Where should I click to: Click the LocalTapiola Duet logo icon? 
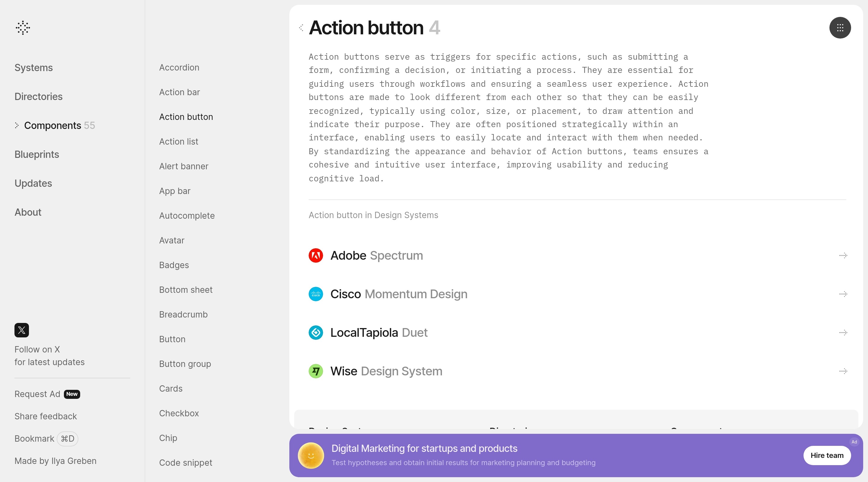click(x=316, y=333)
